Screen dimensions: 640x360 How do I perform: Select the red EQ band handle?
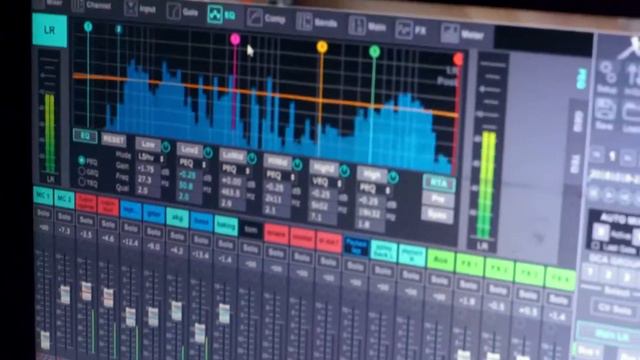(458, 59)
